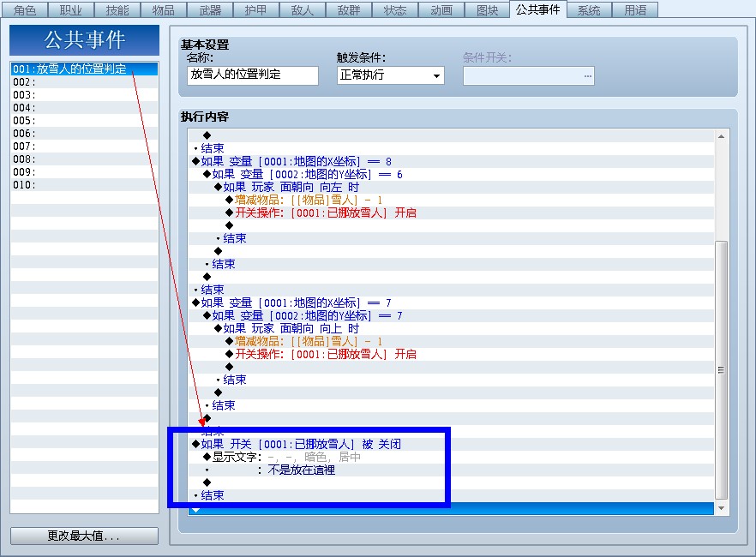Open the 系统 tab
This screenshot has height=557, width=756.
[x=589, y=10]
